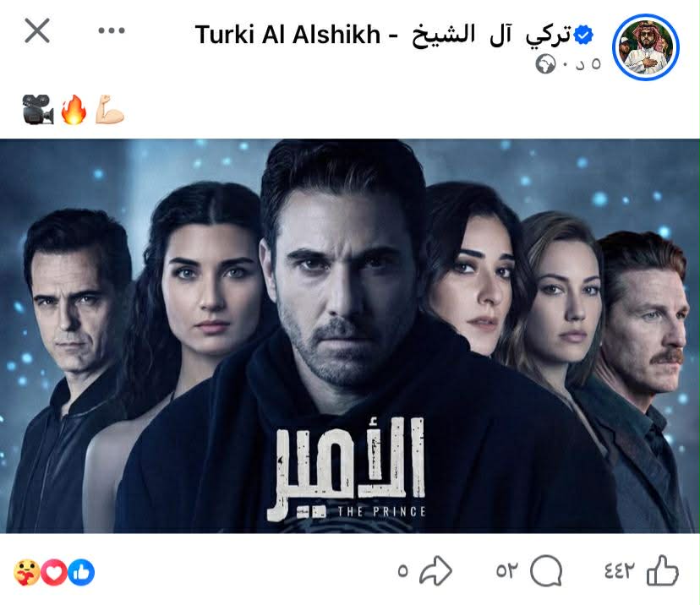Image resolution: width=700 pixels, height=605 pixels.
Task: View the heart love reaction
Action: point(54,572)
